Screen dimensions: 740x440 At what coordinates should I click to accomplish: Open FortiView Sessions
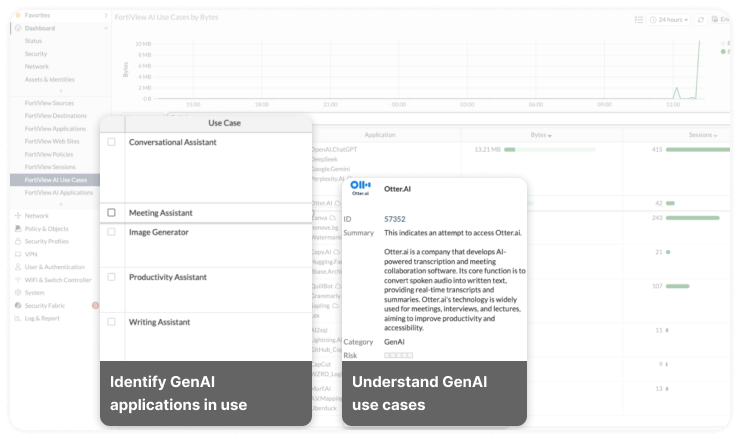50,167
